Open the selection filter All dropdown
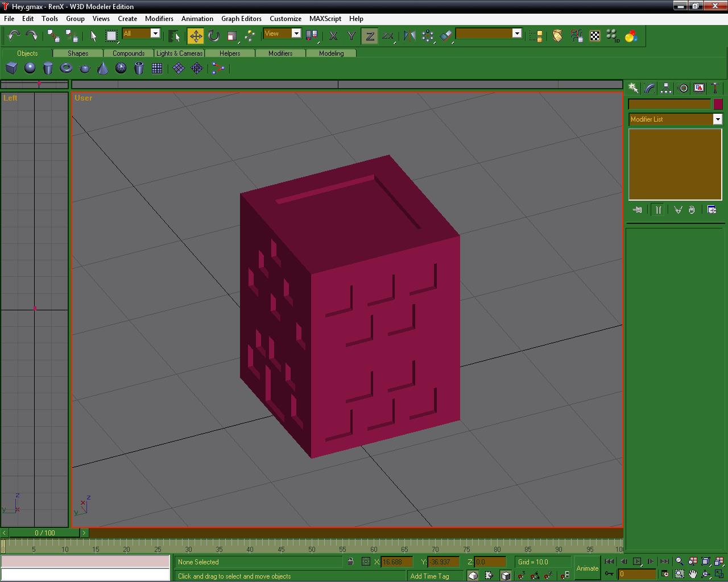The height and width of the screenshot is (582, 728). tap(155, 34)
